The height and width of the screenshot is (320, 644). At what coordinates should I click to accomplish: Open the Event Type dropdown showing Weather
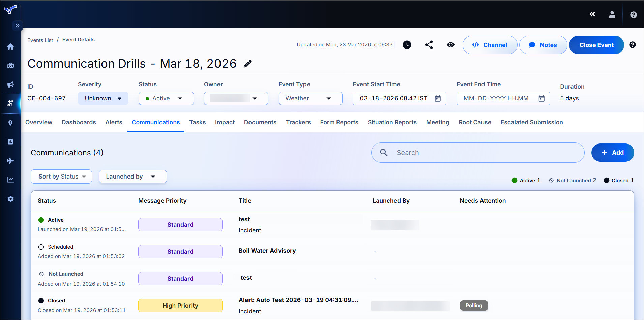[x=310, y=98]
